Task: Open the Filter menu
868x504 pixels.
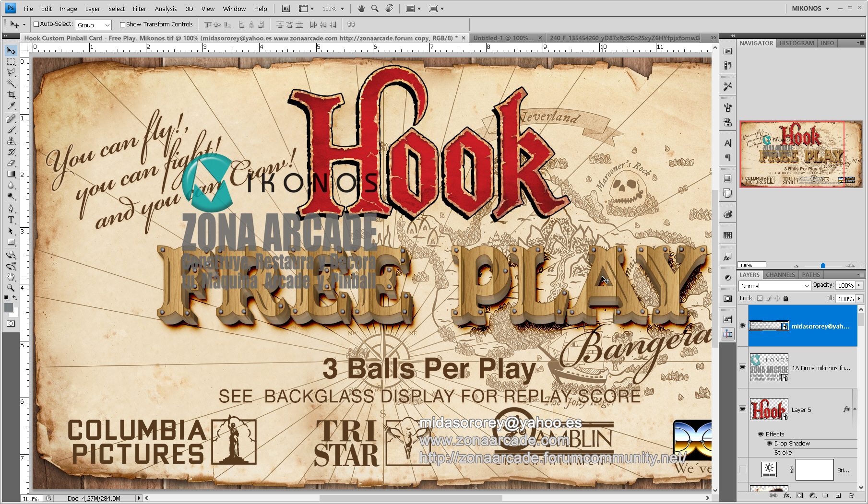Action: [139, 8]
